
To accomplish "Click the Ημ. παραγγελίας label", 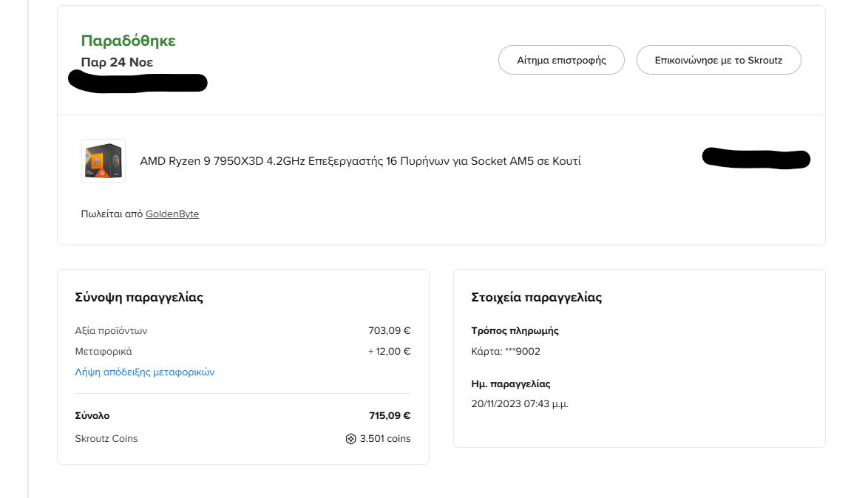I will (510, 384).
